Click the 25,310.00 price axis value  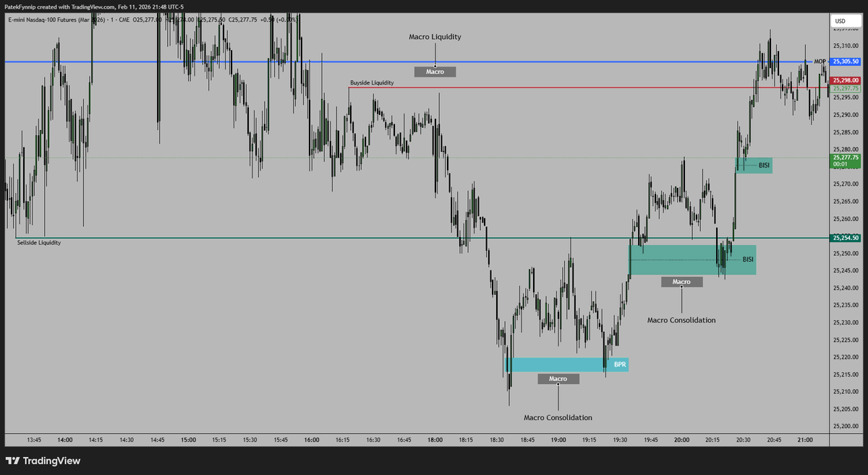point(846,46)
